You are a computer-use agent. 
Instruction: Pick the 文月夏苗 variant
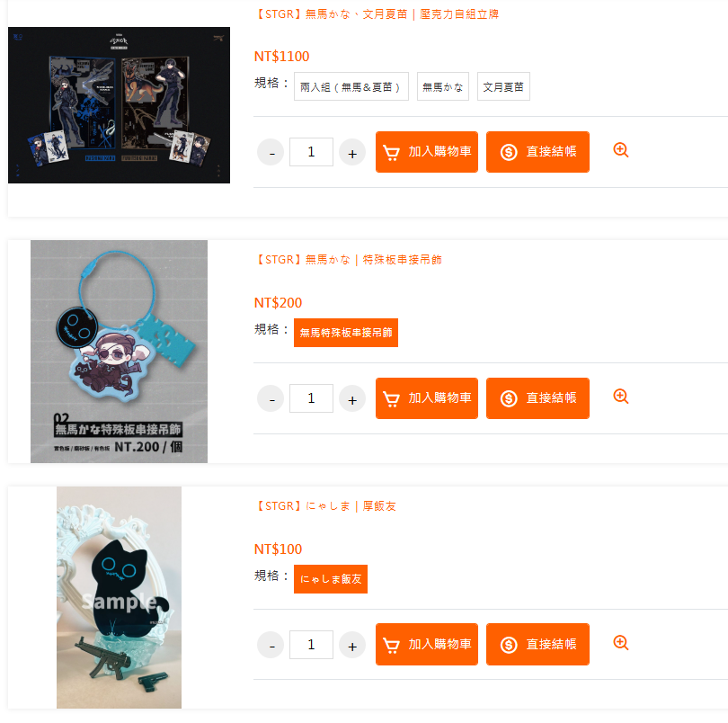(503, 86)
